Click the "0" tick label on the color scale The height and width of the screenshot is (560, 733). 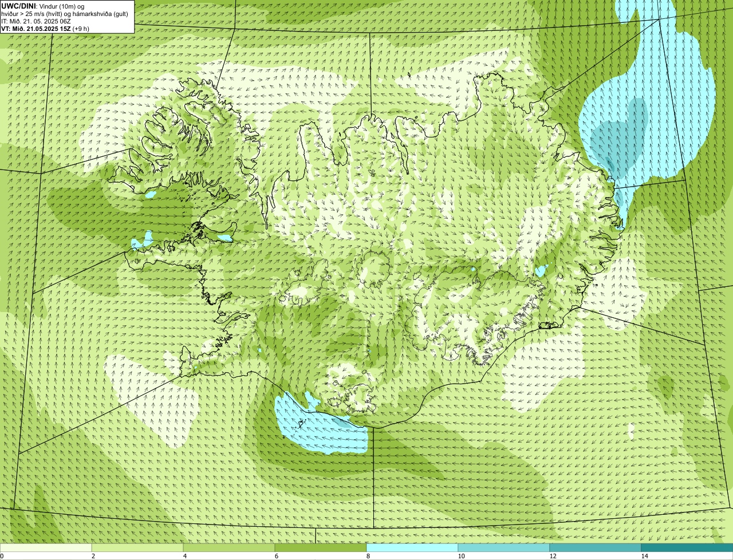tap(2, 556)
